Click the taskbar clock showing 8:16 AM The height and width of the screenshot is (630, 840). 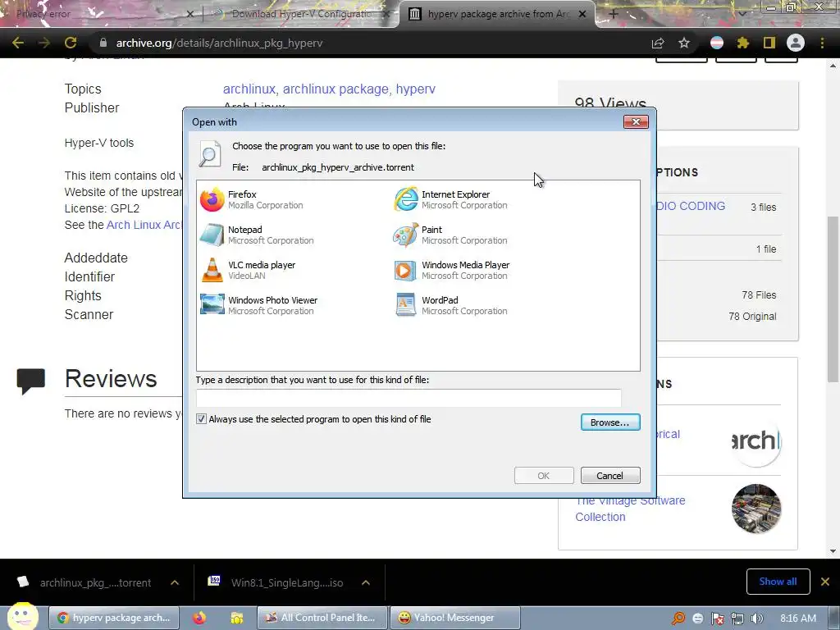[798, 619]
